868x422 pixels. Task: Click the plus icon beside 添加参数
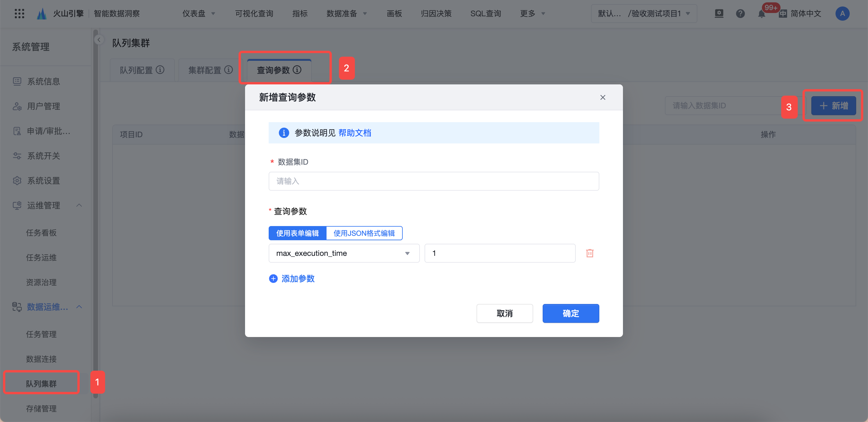click(x=273, y=279)
